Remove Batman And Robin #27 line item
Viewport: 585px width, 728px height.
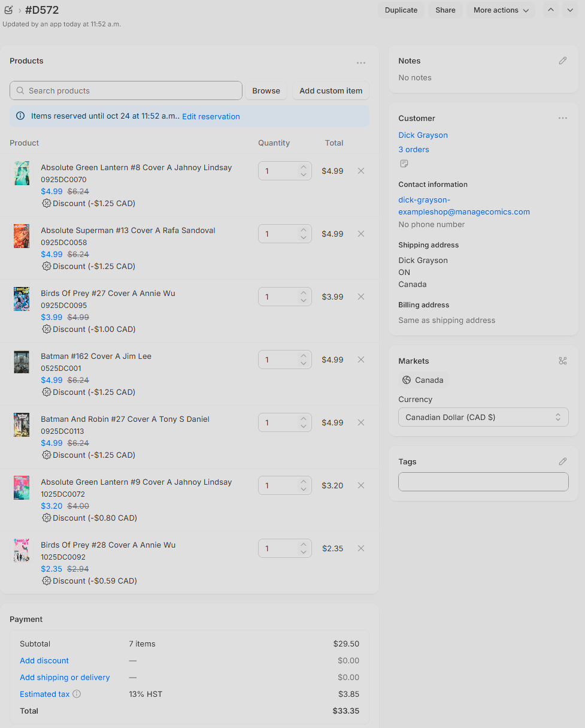tap(361, 422)
